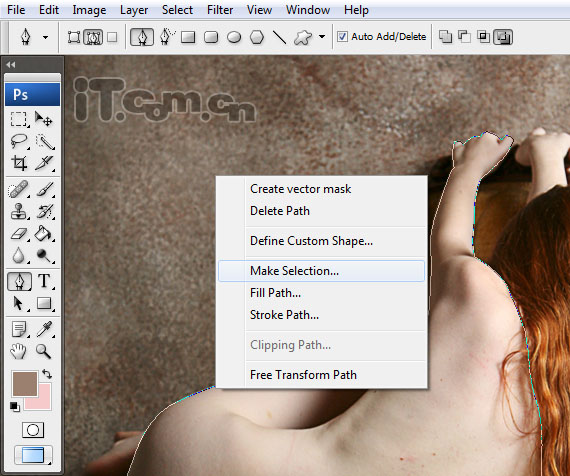Click Stroke Path in context menu
This screenshot has width=570, height=476.
[284, 315]
